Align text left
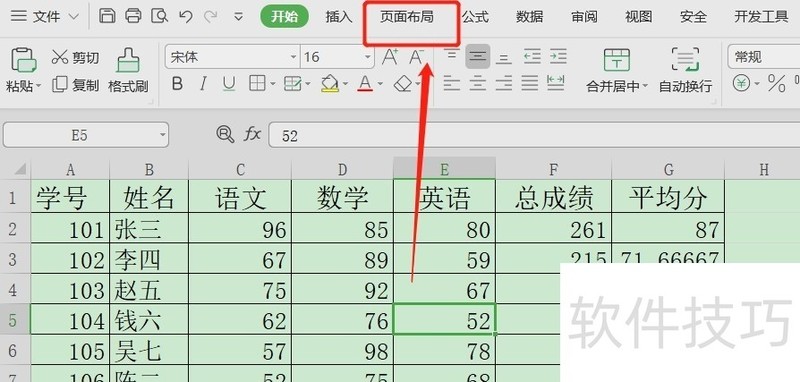 click(452, 83)
